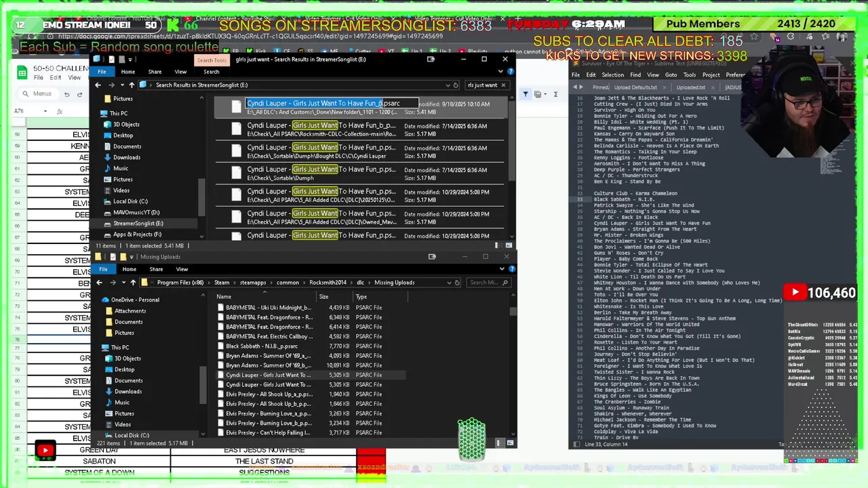
Task: Open Share tab in Missing Uploads window
Action: click(x=156, y=269)
